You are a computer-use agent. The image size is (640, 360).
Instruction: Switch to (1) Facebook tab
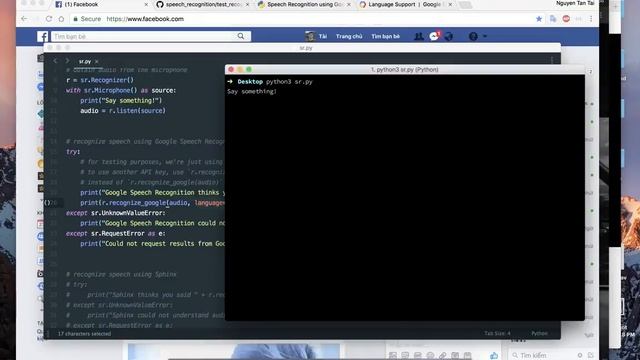[100, 4]
